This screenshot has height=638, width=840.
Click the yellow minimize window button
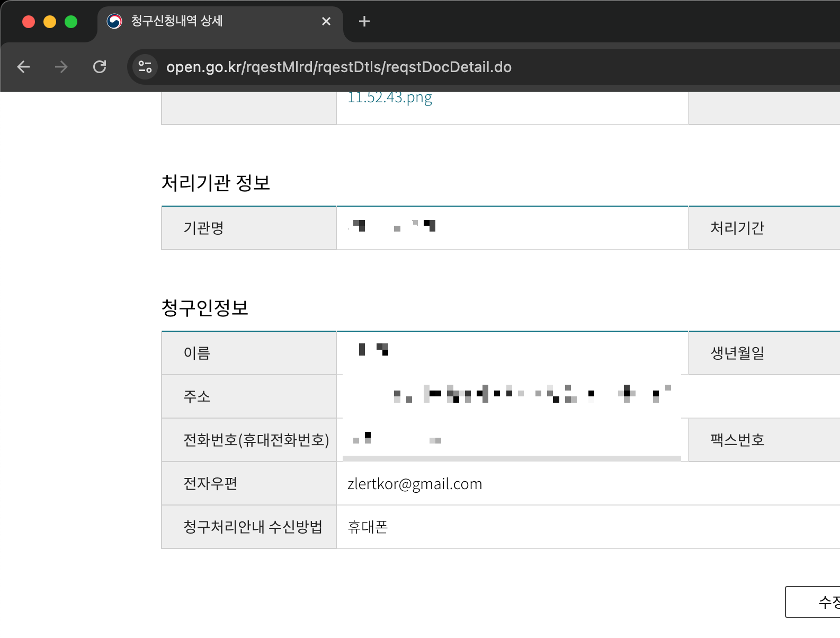click(x=50, y=21)
